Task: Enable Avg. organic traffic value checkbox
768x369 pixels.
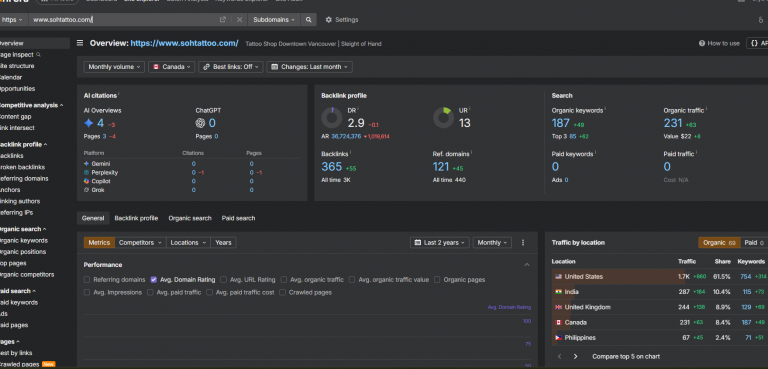Action: coord(352,280)
